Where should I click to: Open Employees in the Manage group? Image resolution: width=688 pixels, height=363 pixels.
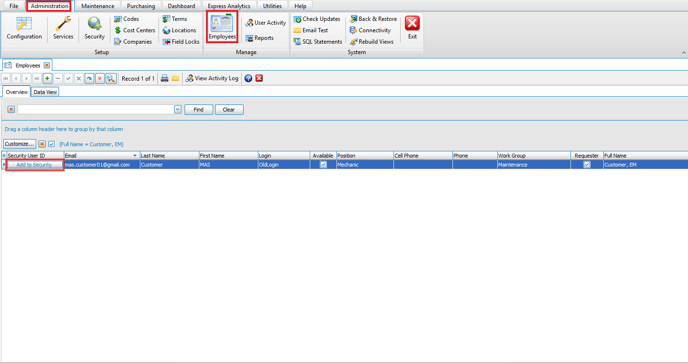click(222, 27)
